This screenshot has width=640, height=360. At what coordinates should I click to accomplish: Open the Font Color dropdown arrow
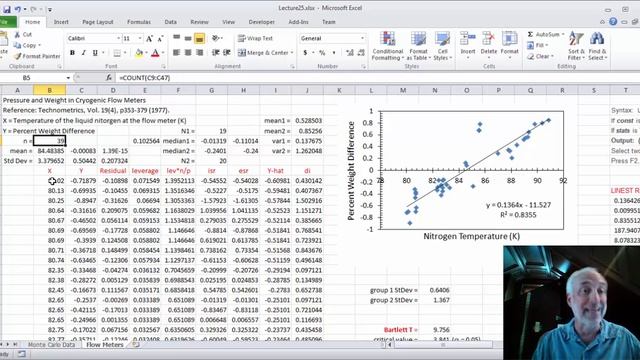pyautogui.click(x=163, y=53)
